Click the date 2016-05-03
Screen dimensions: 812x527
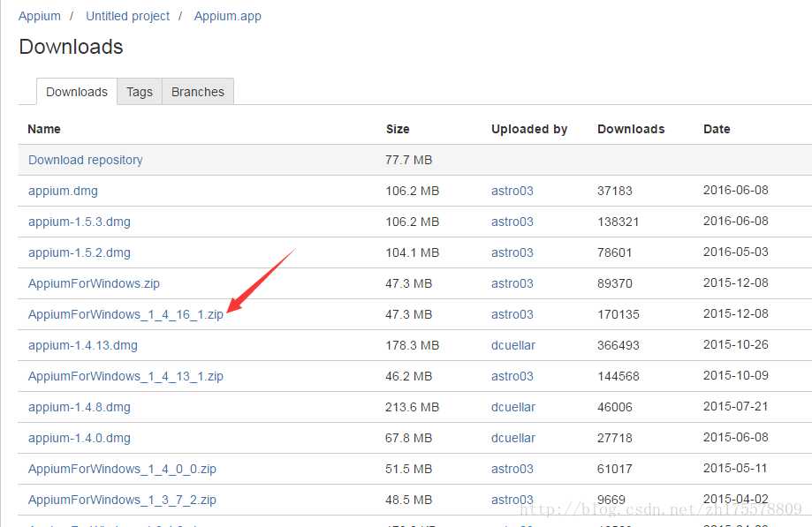pyautogui.click(x=736, y=252)
